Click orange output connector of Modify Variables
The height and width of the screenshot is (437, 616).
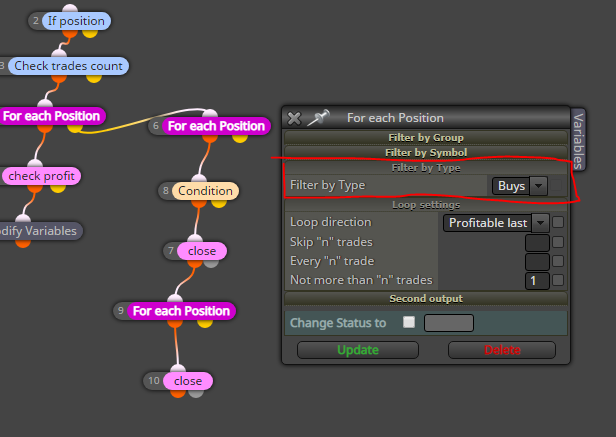[x=23, y=242]
